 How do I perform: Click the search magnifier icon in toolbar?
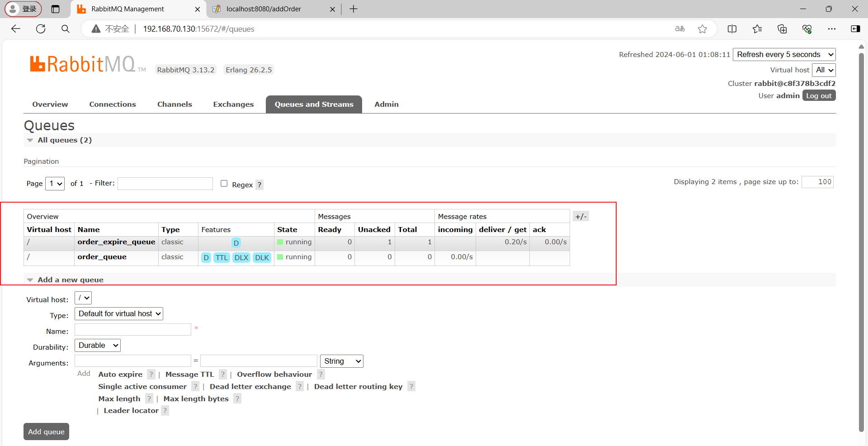point(66,29)
